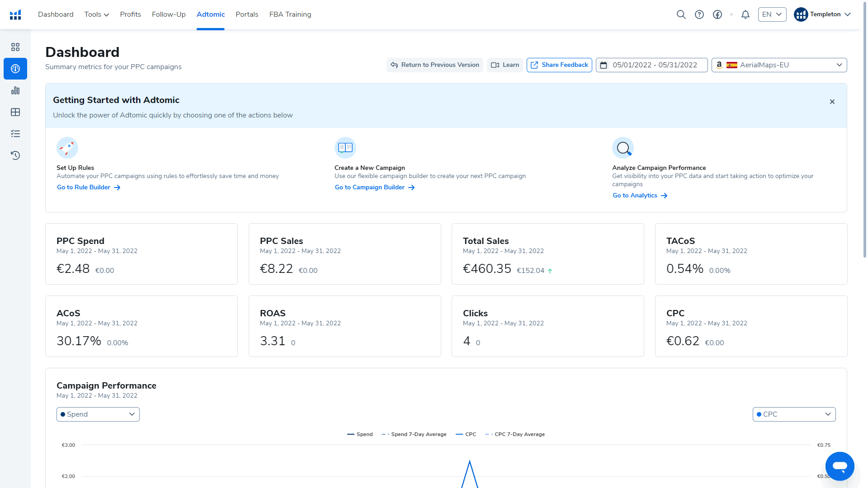Click the Templeton profile avatar
This screenshot has height=488, width=868.
[801, 14]
